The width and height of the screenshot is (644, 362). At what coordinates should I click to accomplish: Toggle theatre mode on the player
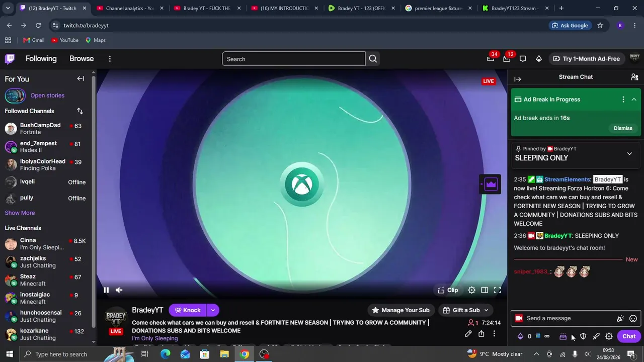[x=485, y=290]
